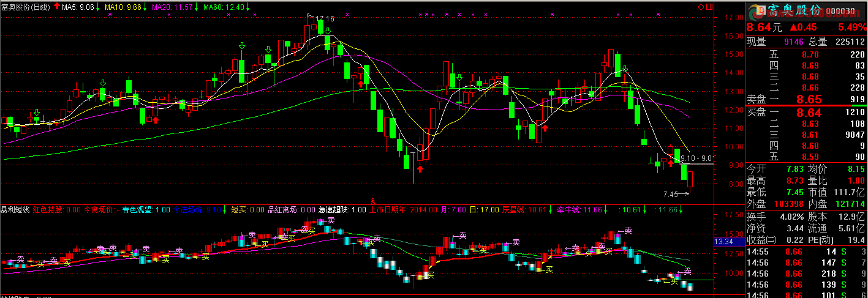Click the MA20: 11.57 label
The width and height of the screenshot is (868, 298).
(x=173, y=7)
